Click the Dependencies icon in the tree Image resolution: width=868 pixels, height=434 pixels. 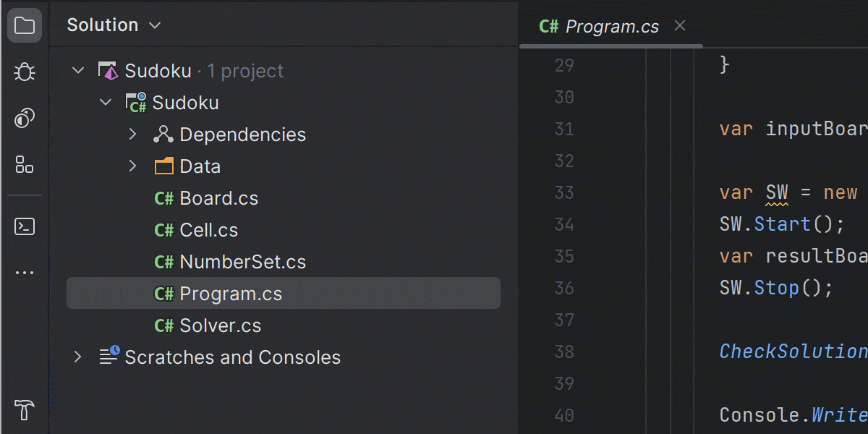(x=163, y=134)
